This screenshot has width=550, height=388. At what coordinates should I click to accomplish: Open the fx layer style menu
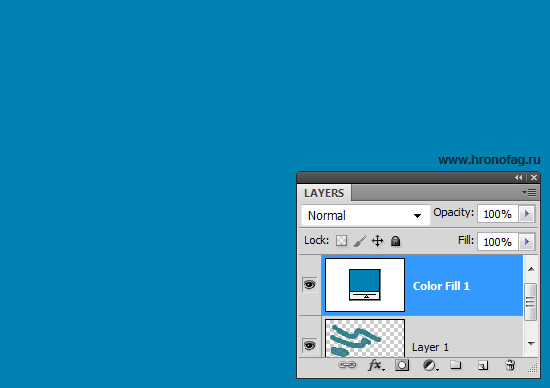click(x=376, y=365)
